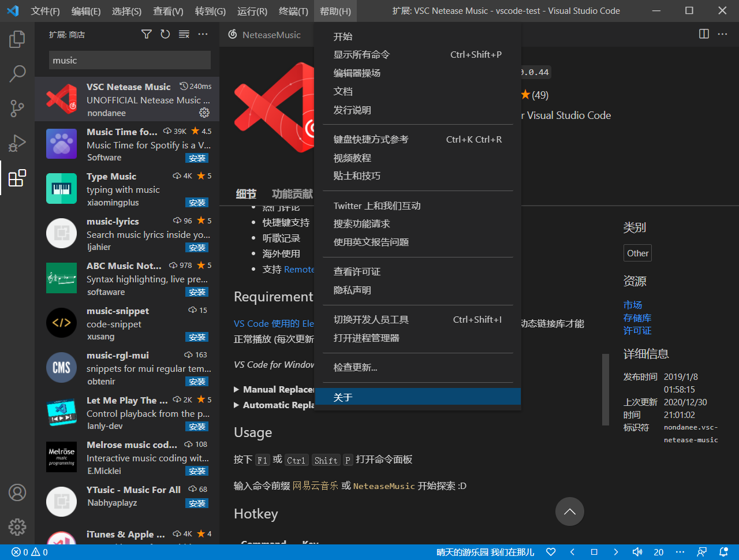739x560 pixels.
Task: Open the 查看(V) menu
Action: coord(168,11)
